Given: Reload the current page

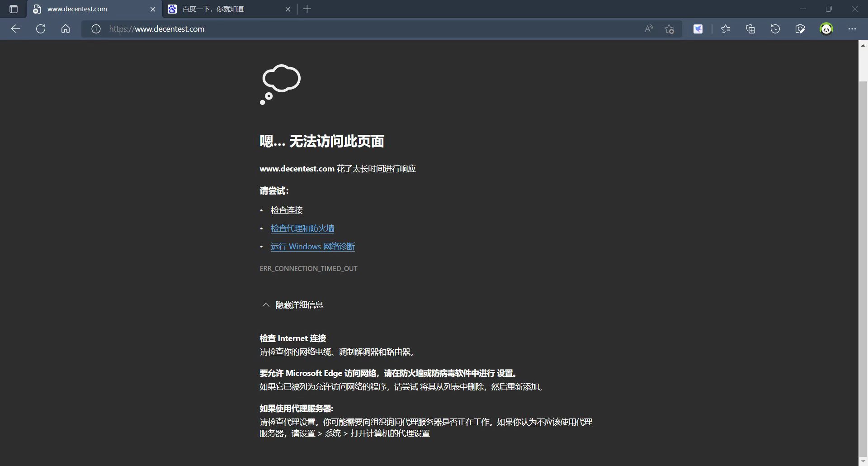Looking at the screenshot, I should [40, 29].
